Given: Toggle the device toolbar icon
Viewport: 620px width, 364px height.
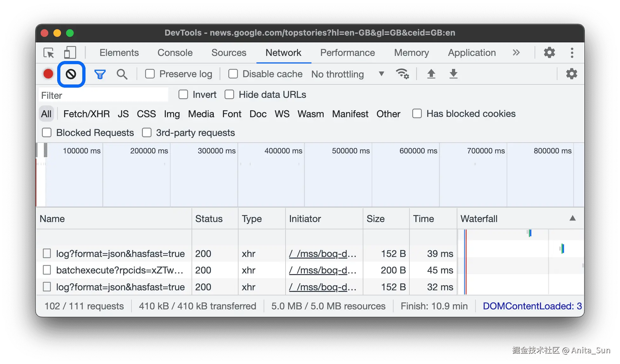Looking at the screenshot, I should [70, 53].
